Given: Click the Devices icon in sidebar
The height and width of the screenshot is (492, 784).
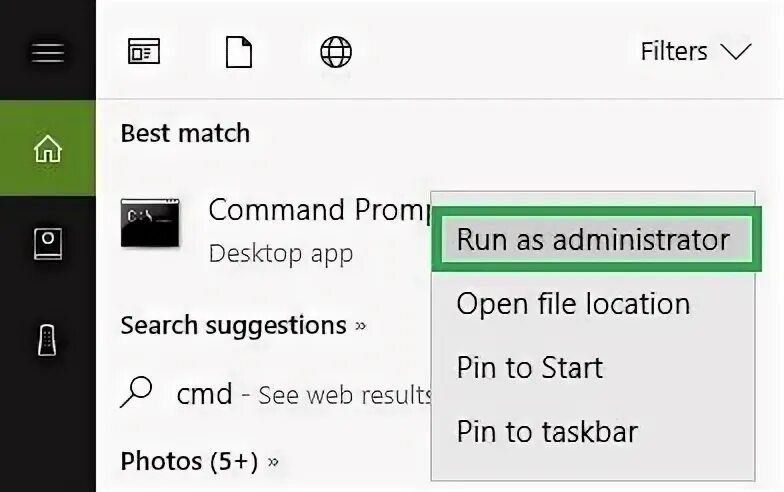Looking at the screenshot, I should tap(47, 340).
